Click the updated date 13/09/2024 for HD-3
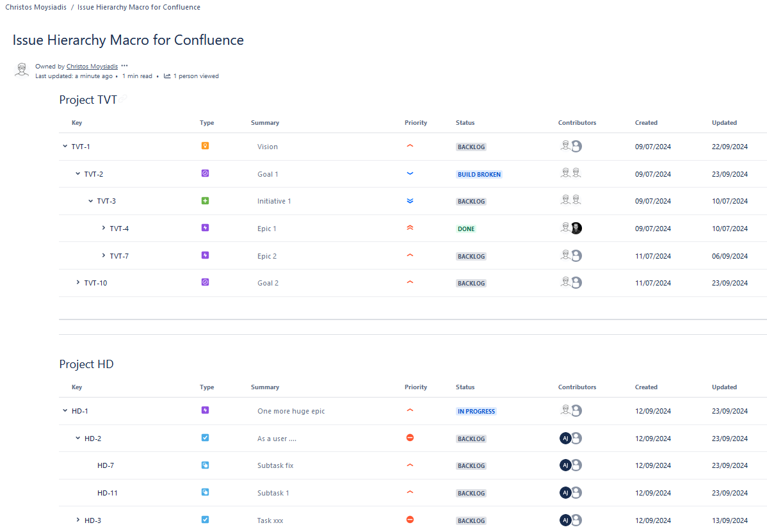This screenshot has height=532, width=767. (730, 520)
